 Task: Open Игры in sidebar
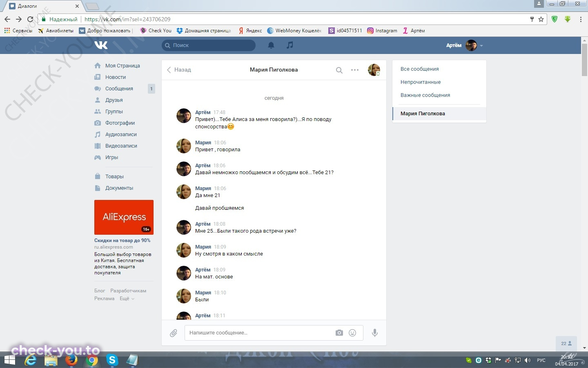coord(111,157)
